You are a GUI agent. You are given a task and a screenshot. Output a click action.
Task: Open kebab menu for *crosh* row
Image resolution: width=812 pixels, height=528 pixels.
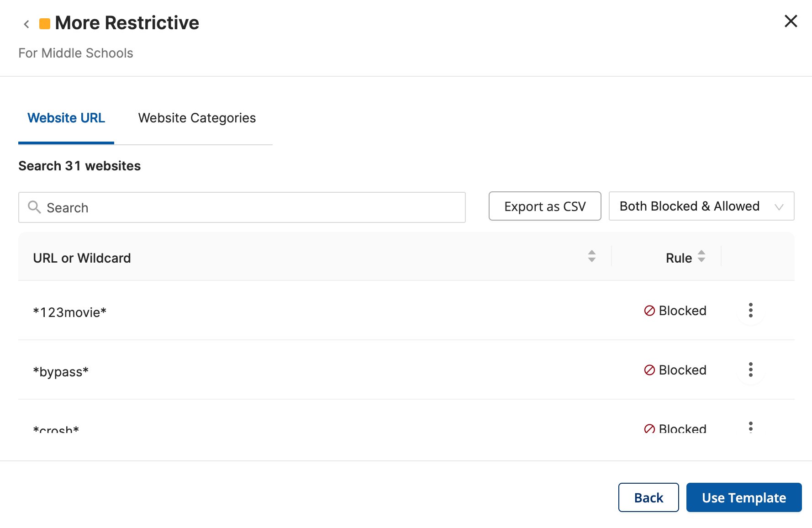(750, 427)
